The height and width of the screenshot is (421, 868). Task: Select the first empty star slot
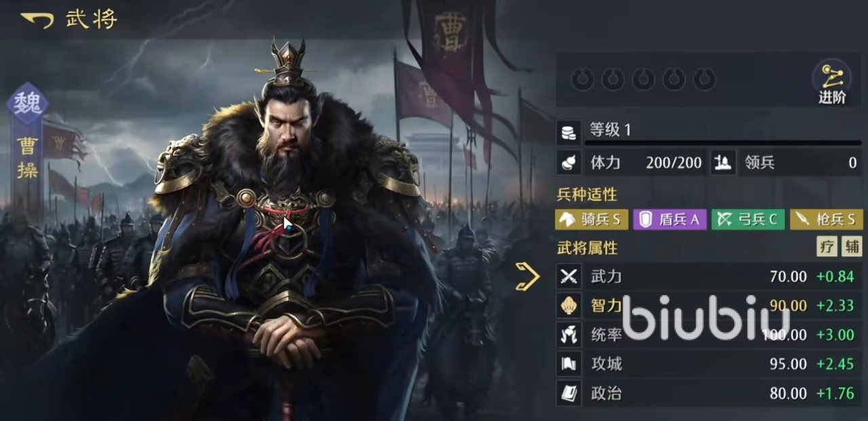pos(582,80)
